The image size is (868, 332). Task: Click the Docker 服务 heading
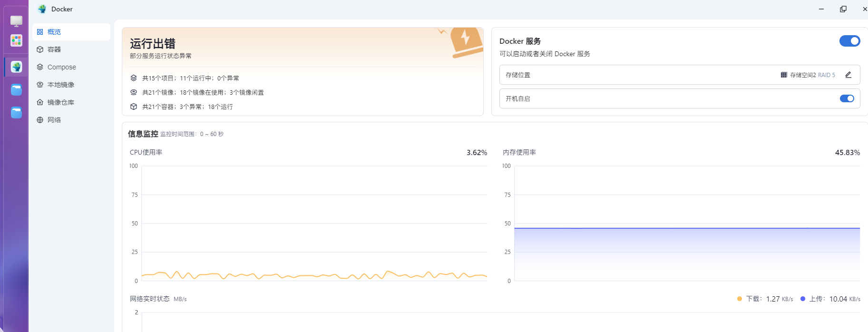pyautogui.click(x=520, y=41)
